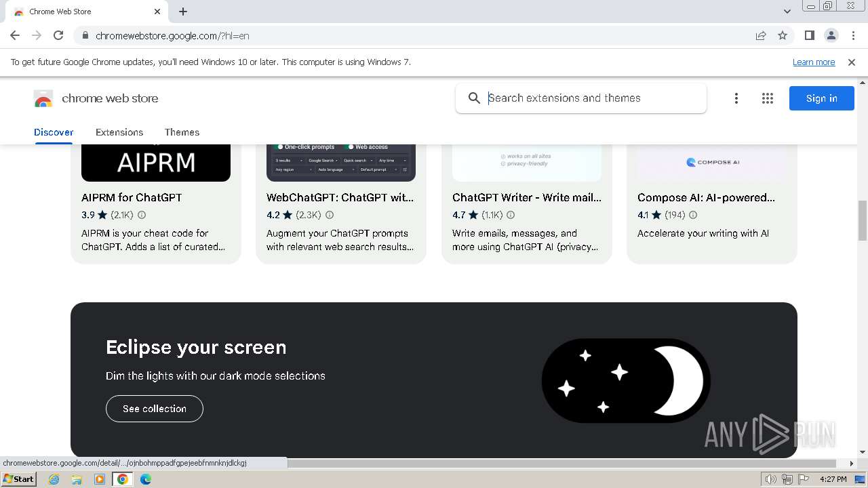This screenshot has height=488, width=868.
Task: Bookmark this page with star icon
Action: tap(783, 36)
